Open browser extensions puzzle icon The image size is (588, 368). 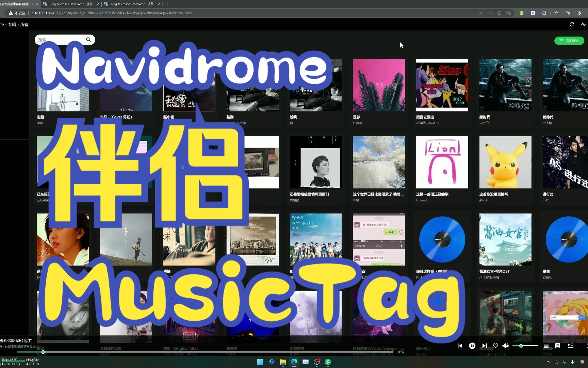544,13
